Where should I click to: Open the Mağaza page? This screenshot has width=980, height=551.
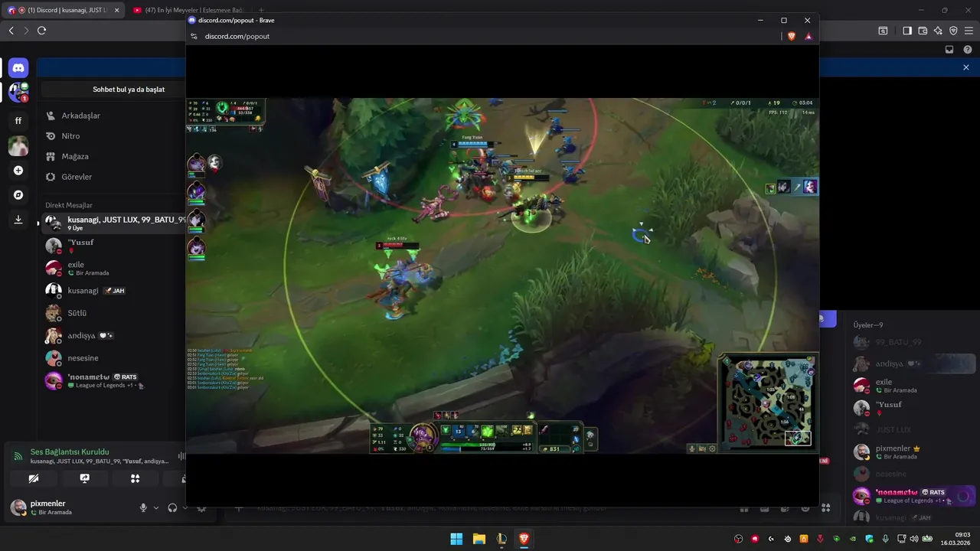tap(113, 156)
